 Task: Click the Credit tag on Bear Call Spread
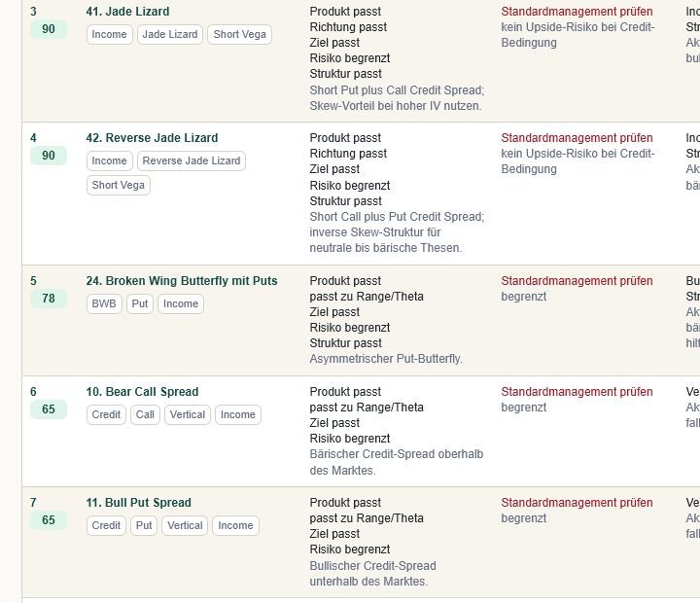click(x=106, y=414)
